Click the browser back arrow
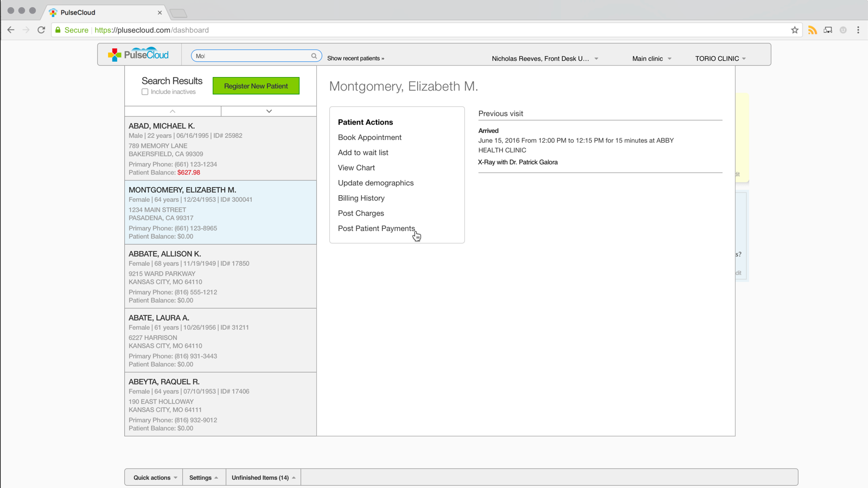 coord(11,30)
